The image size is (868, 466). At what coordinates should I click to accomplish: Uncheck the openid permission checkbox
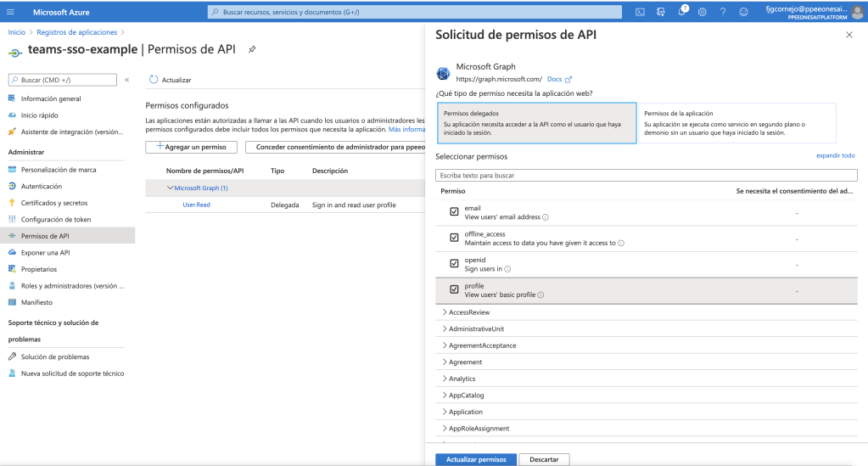[454, 264]
